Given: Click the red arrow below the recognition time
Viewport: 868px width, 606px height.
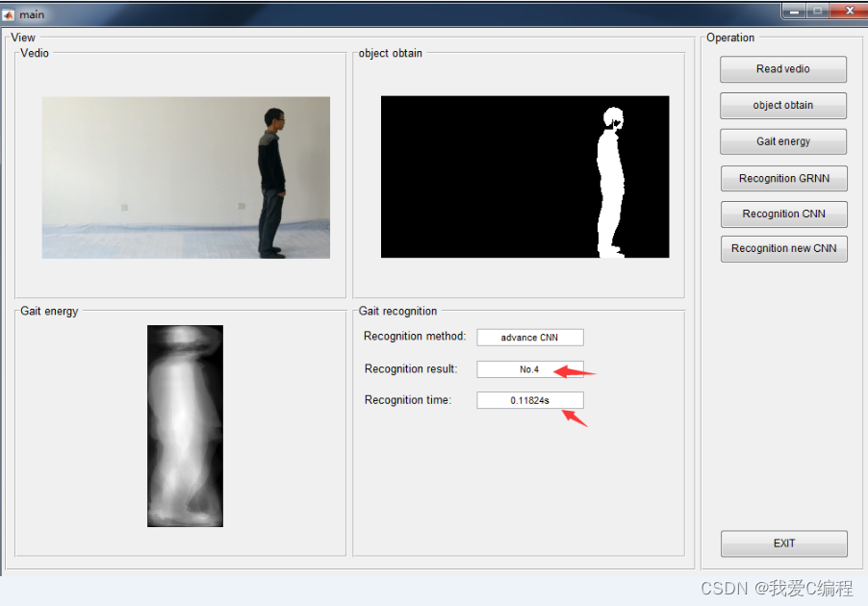Looking at the screenshot, I should (574, 417).
